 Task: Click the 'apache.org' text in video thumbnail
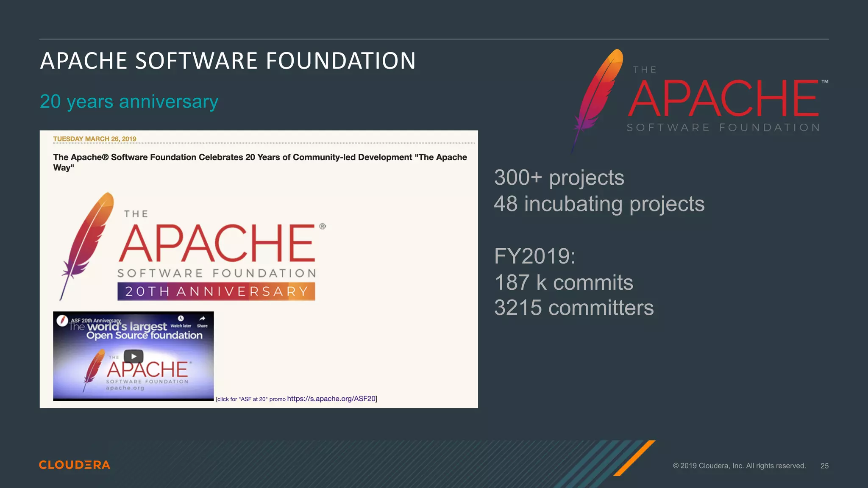point(125,388)
